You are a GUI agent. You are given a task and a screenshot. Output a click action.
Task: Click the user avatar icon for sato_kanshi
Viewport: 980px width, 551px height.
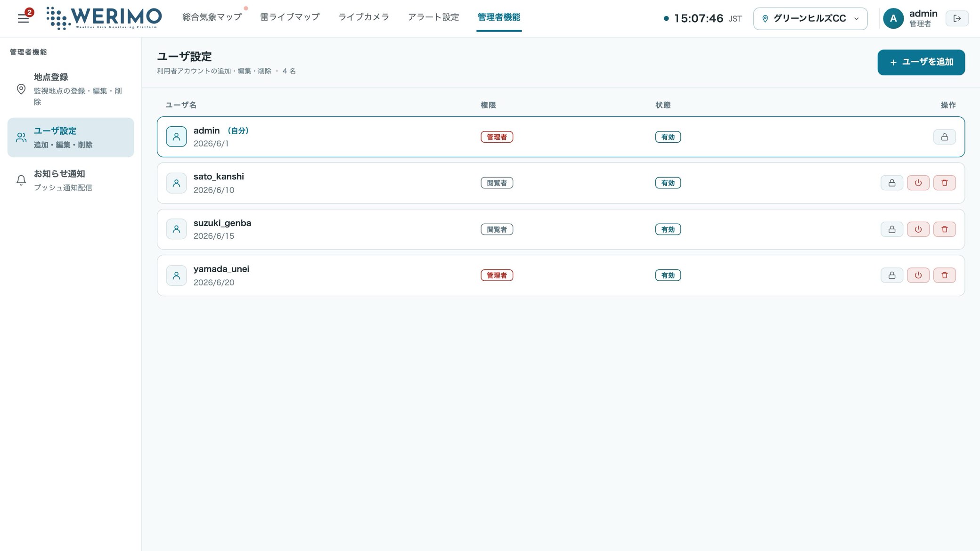click(x=176, y=183)
